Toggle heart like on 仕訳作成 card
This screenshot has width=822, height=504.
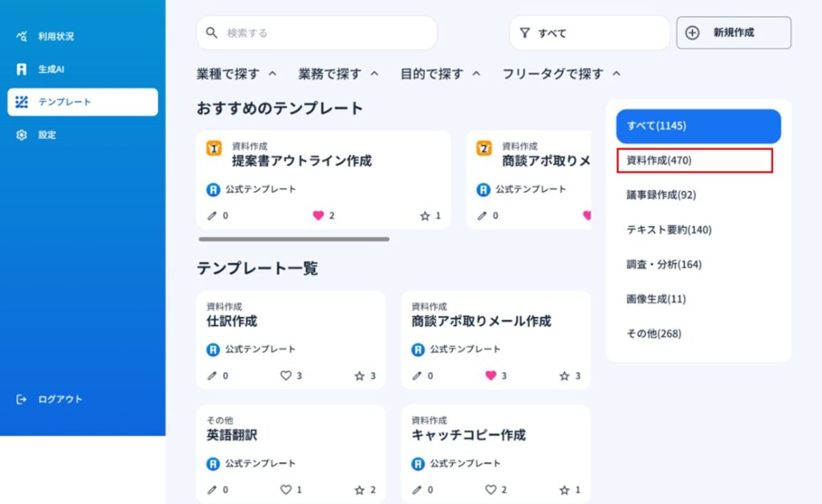tap(286, 376)
